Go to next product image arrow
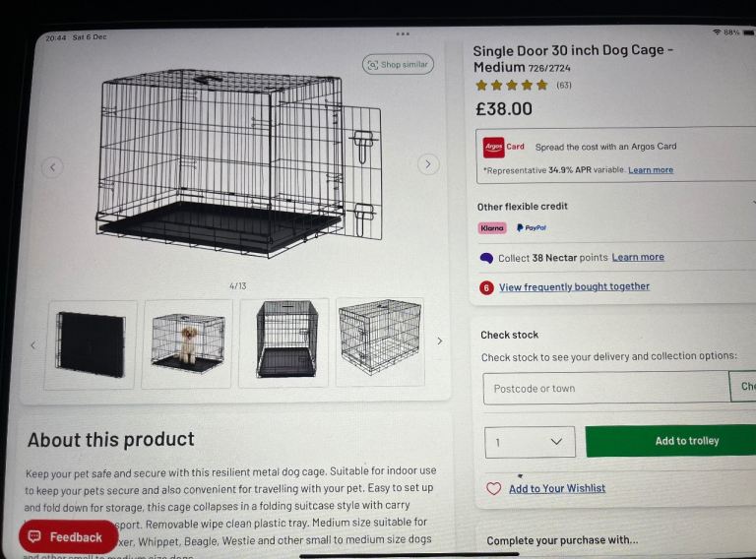The width and height of the screenshot is (756, 559). [427, 164]
